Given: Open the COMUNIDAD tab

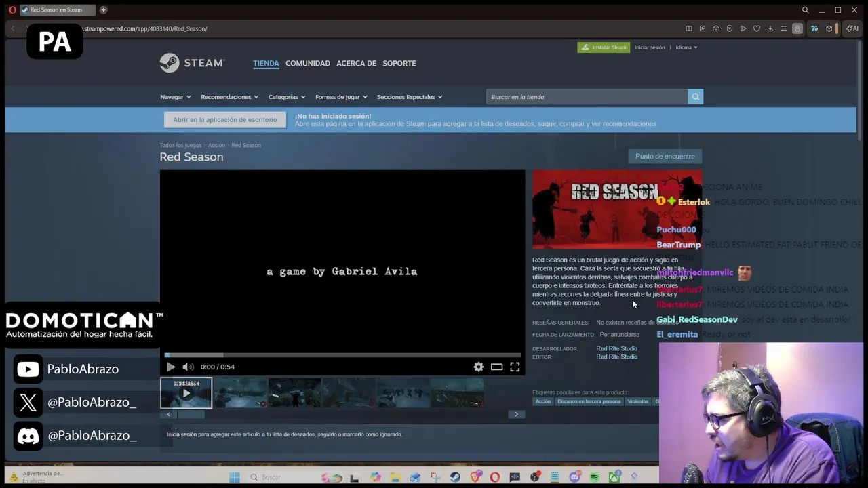Looking at the screenshot, I should click(x=308, y=63).
